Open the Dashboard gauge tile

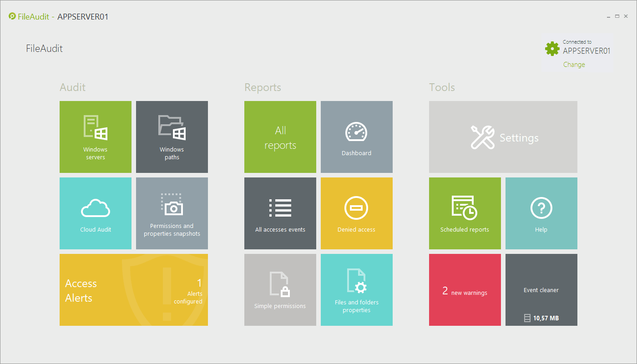[357, 137]
